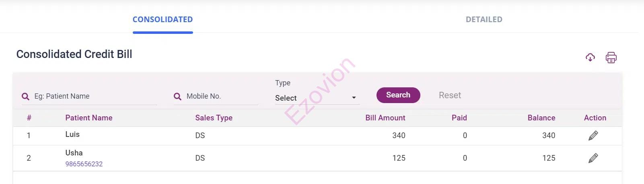Open Usha's mobile number 9865656232 link
The width and height of the screenshot is (644, 184).
coord(84,164)
